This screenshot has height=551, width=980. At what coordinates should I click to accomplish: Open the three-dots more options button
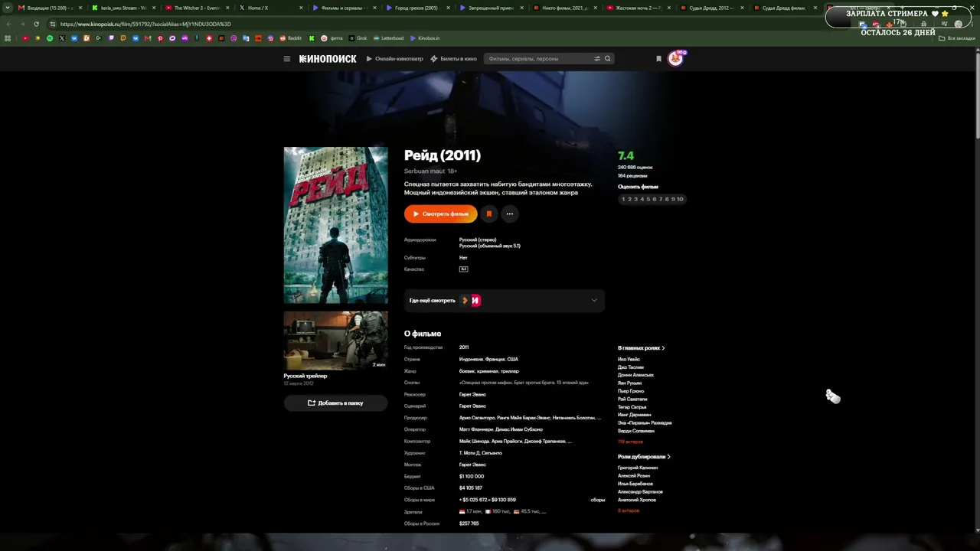(510, 214)
